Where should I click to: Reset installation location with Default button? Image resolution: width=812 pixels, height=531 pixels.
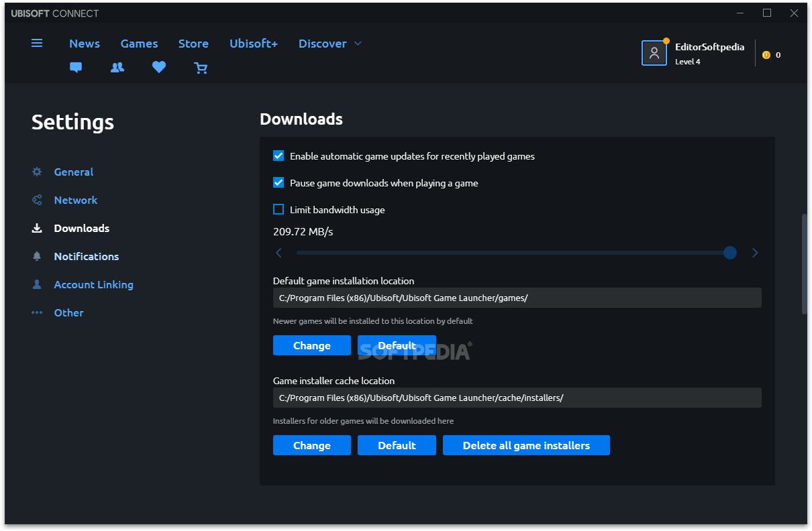397,345
